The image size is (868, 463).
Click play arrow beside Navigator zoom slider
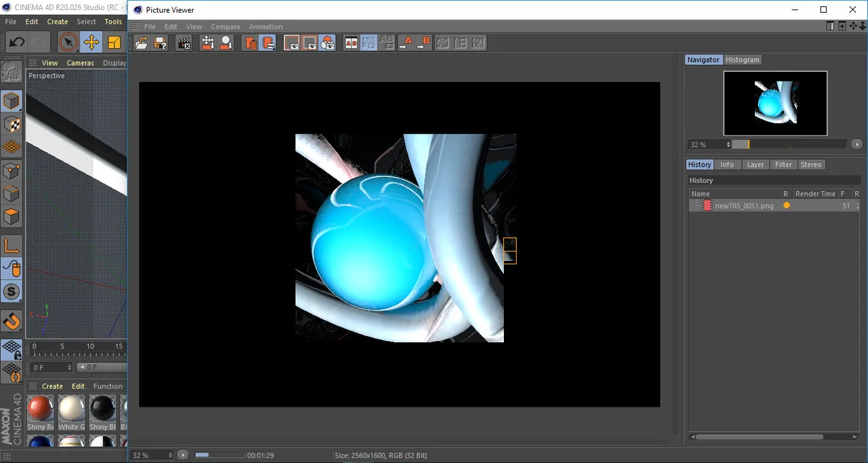[857, 144]
